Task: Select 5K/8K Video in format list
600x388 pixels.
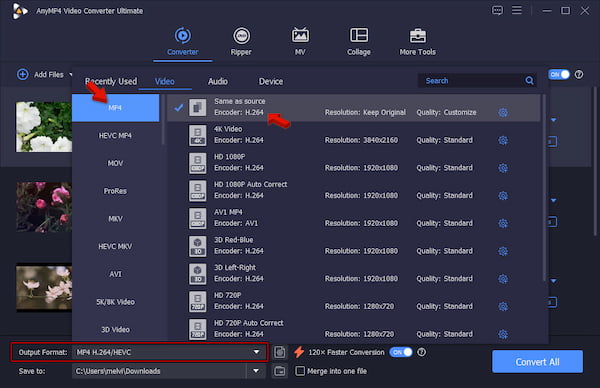Action: pyautogui.click(x=115, y=302)
